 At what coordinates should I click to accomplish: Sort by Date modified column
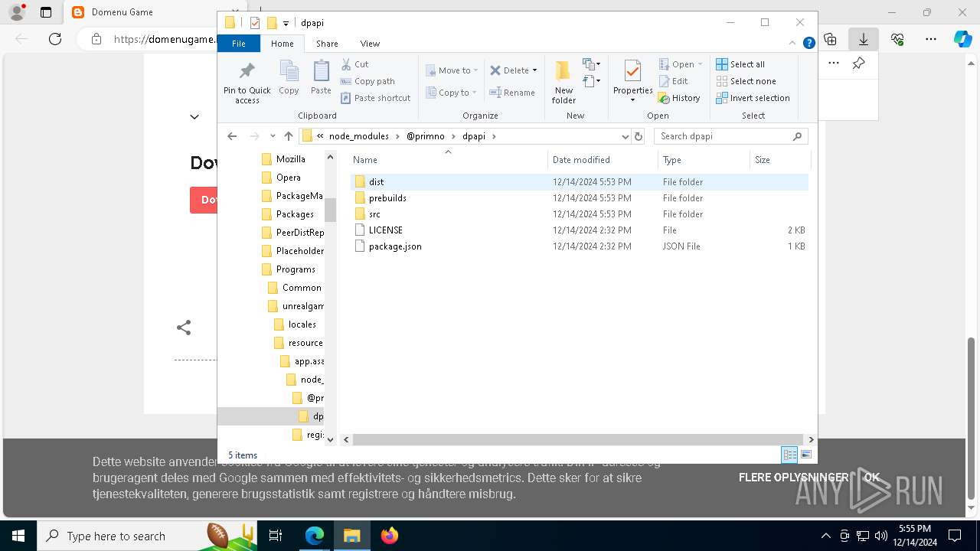click(x=603, y=160)
